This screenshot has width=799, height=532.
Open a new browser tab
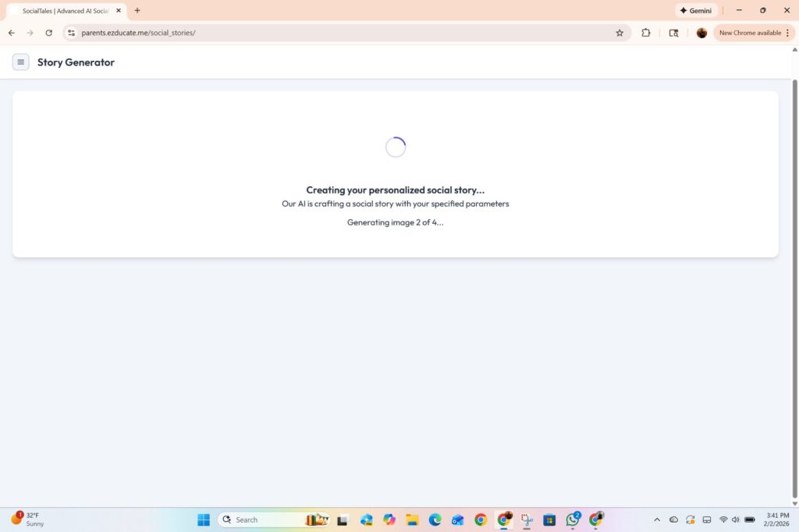(137, 11)
